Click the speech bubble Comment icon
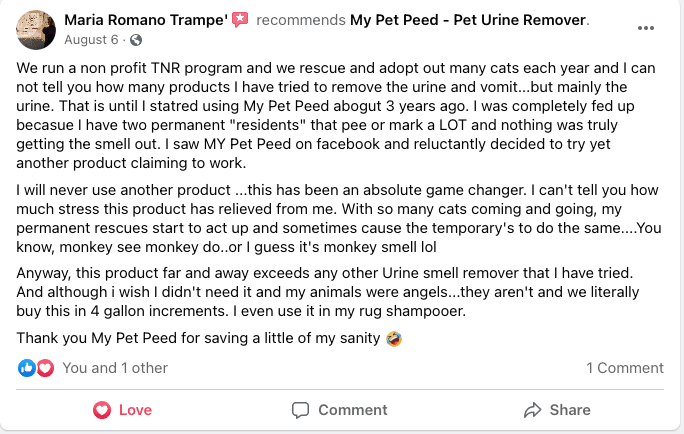 300,410
